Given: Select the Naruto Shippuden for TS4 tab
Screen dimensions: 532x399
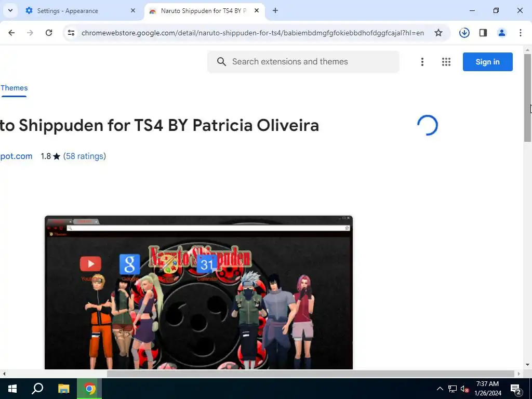Looking at the screenshot, I should point(205,11).
